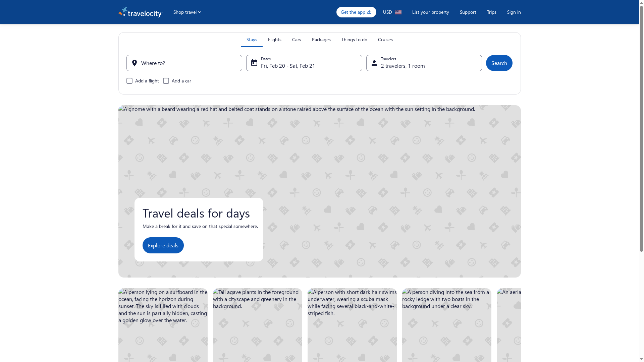
Task: Open the USD currency selector
Action: pos(392,12)
